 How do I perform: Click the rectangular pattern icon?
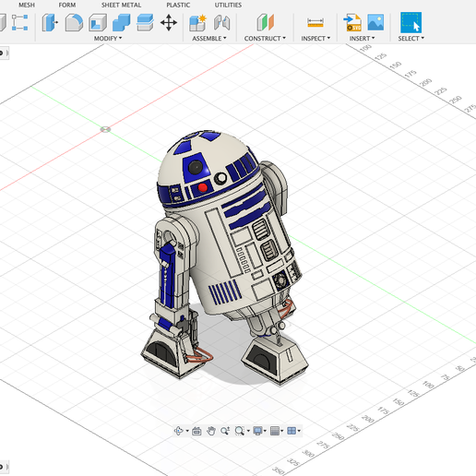click(19, 22)
